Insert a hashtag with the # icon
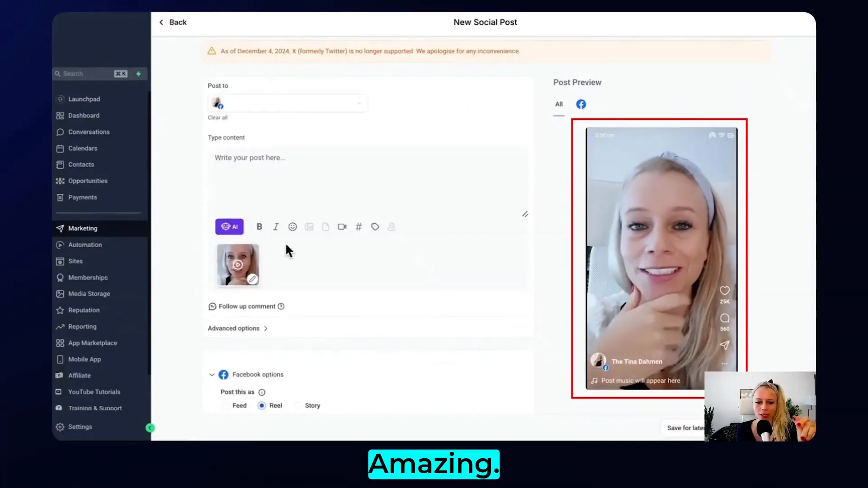Viewport: 868px width, 488px height. [x=359, y=227]
